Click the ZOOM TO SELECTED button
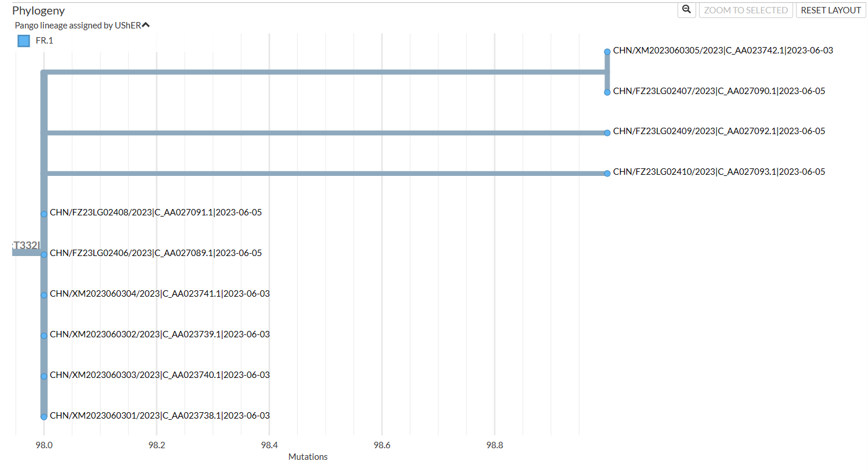The width and height of the screenshot is (868, 472). coord(745,10)
